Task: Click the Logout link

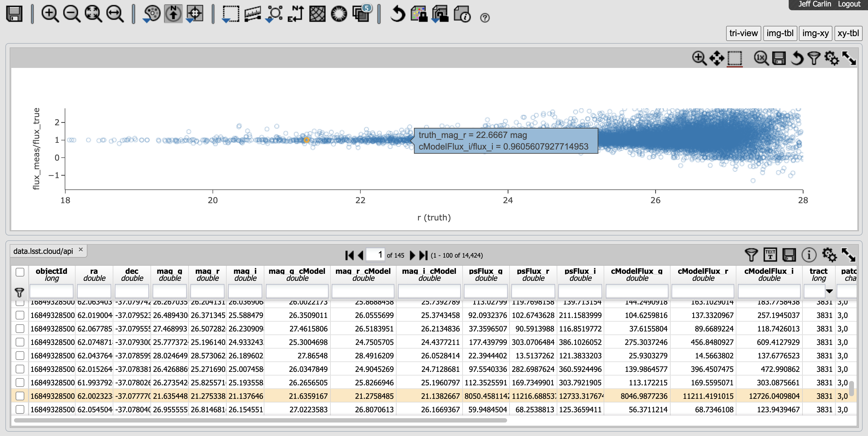Action: click(x=849, y=4)
